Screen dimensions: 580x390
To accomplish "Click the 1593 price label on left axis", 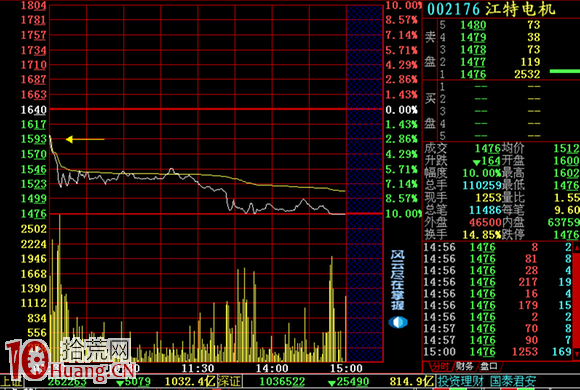I will coord(34,139).
